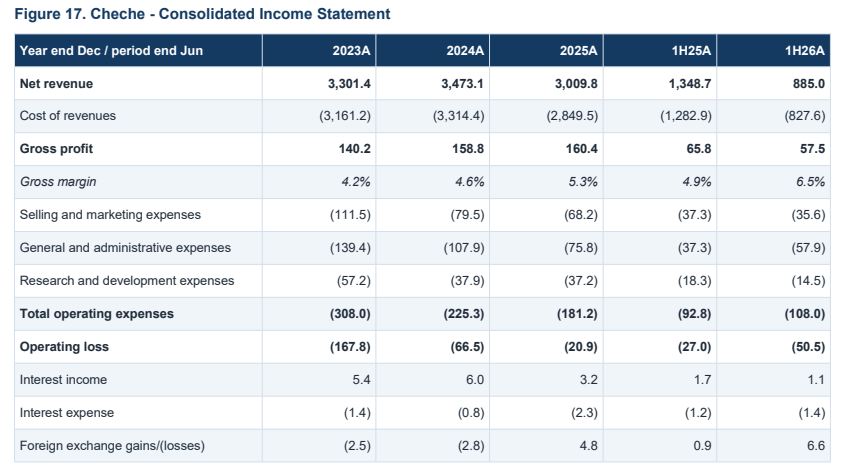This screenshot has height=469, width=845.
Task: Click the 'Operating loss' row label
Action: (x=64, y=347)
